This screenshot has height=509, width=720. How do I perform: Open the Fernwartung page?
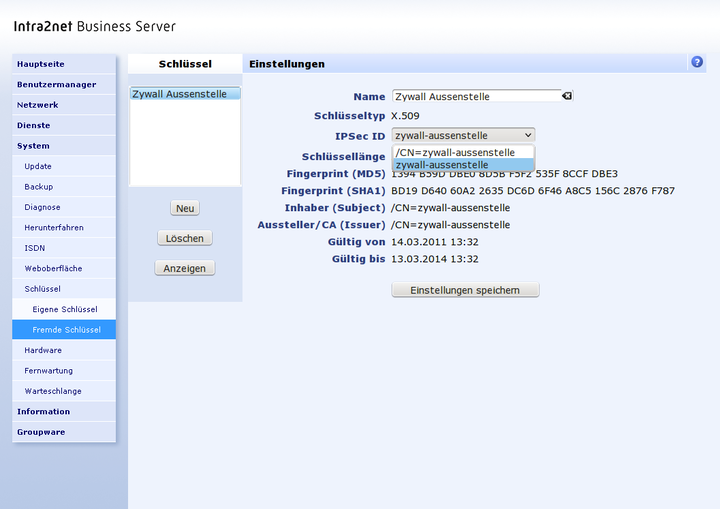point(64,371)
